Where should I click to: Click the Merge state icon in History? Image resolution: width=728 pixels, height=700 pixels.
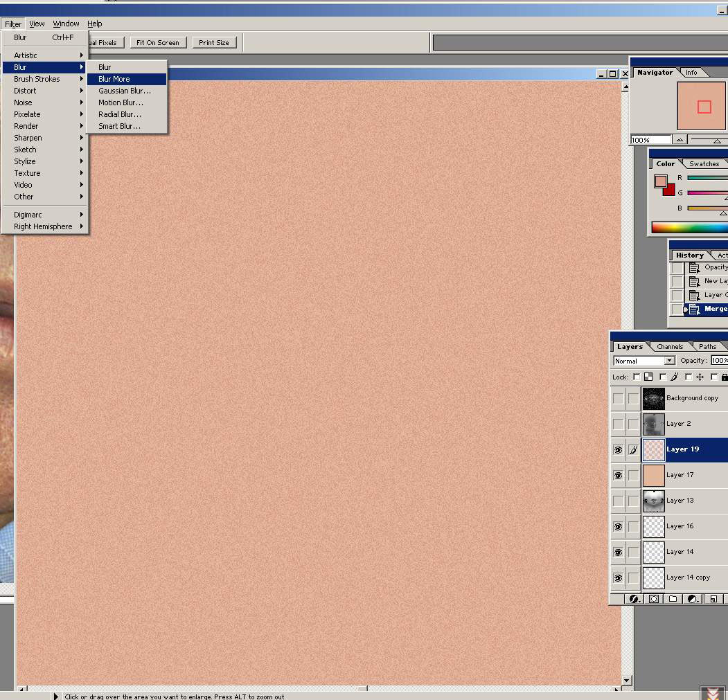694,309
